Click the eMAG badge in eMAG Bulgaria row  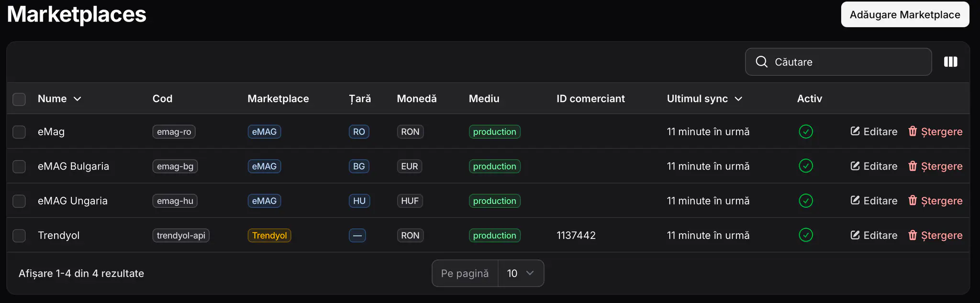[x=264, y=166]
